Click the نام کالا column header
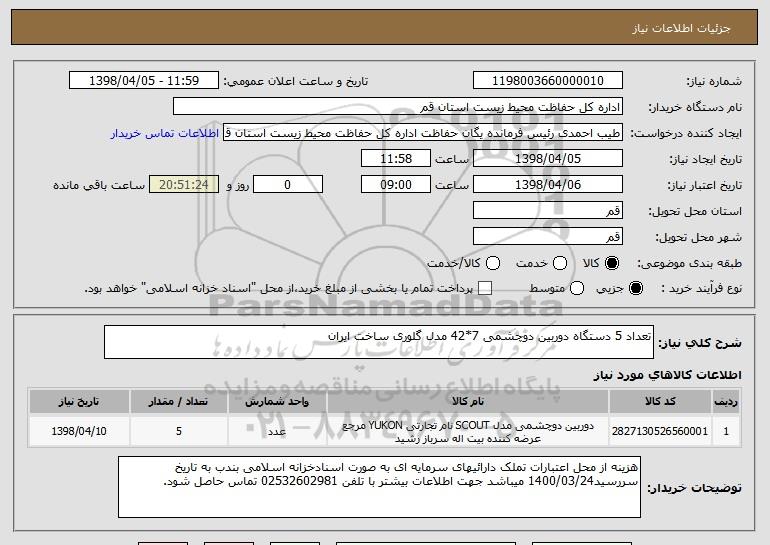This screenshot has width=770, height=545. coord(468,402)
